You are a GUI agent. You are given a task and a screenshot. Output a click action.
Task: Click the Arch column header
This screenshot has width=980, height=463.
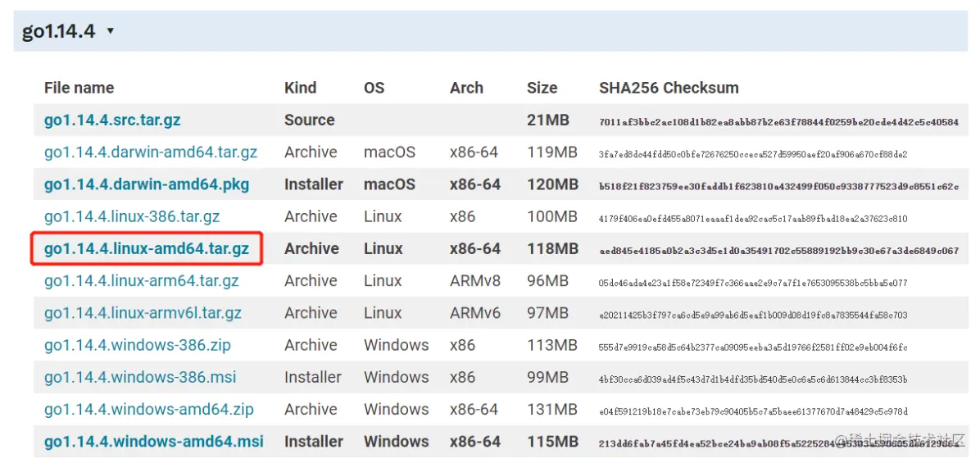click(466, 88)
